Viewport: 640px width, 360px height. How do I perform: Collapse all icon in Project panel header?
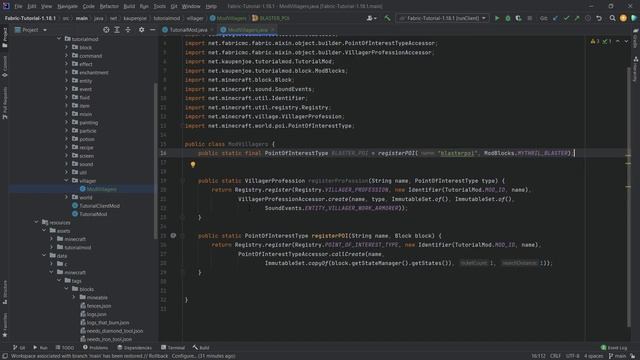coord(128,30)
